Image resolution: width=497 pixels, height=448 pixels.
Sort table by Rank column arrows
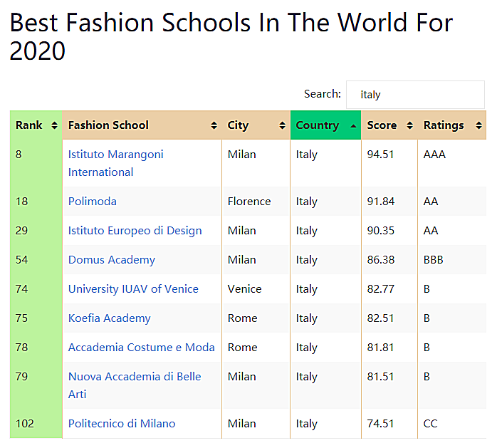[x=55, y=125]
